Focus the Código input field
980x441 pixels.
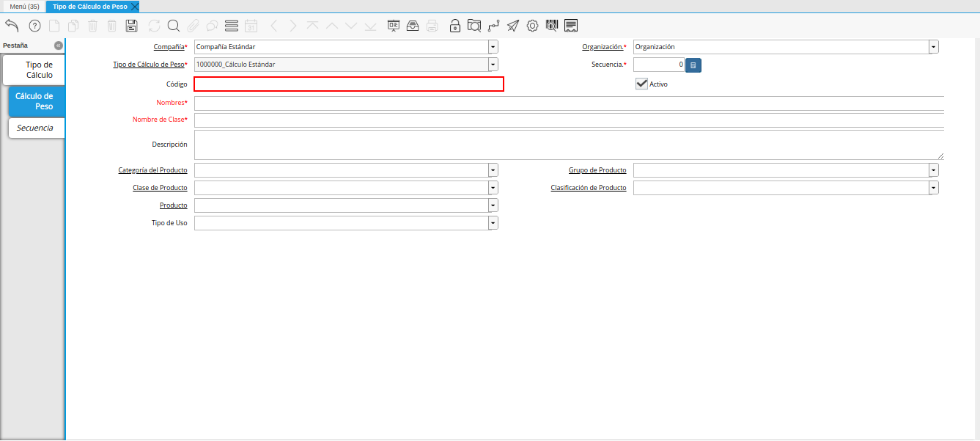click(x=349, y=84)
